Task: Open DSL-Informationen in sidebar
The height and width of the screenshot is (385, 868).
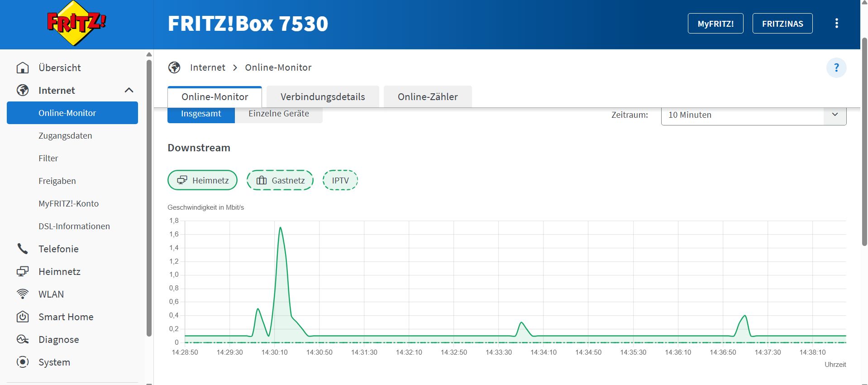Action: coord(74,226)
